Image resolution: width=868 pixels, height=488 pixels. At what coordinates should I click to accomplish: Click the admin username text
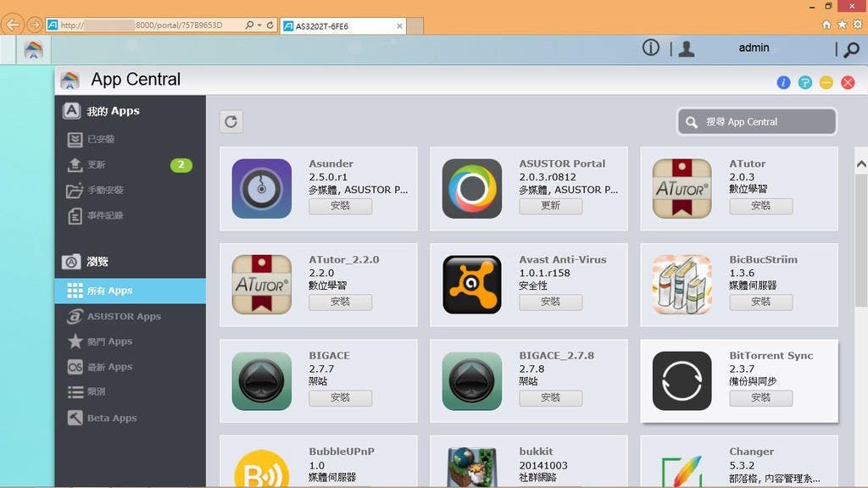(754, 47)
